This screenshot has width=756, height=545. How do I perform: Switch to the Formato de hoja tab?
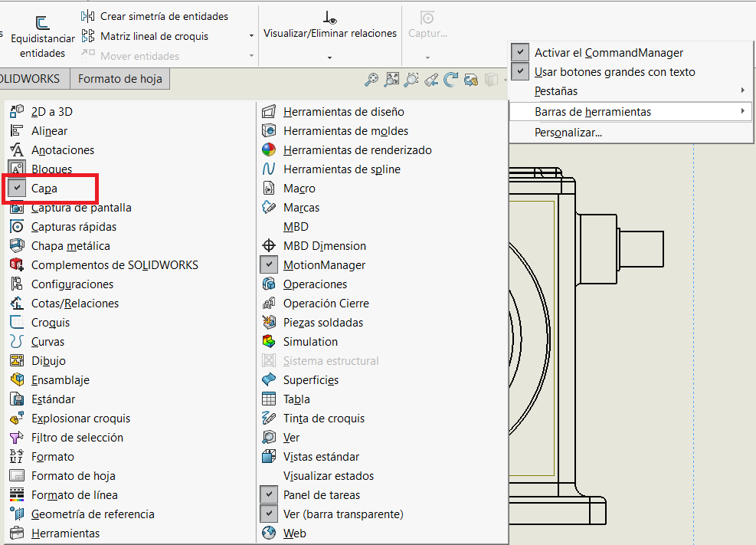coord(119,79)
